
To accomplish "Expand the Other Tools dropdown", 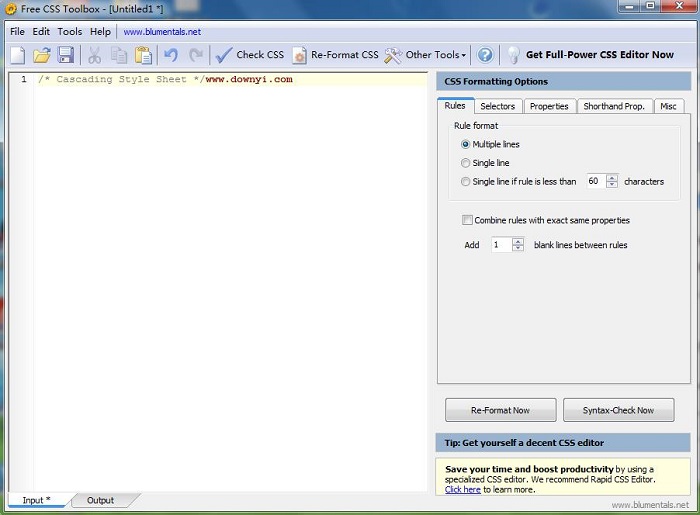I will (x=426, y=55).
